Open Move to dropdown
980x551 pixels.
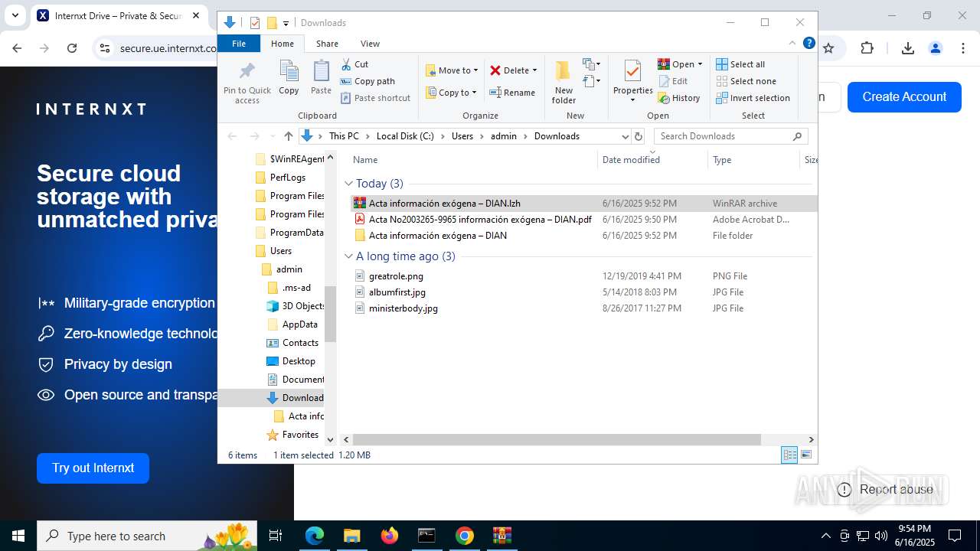(x=452, y=70)
